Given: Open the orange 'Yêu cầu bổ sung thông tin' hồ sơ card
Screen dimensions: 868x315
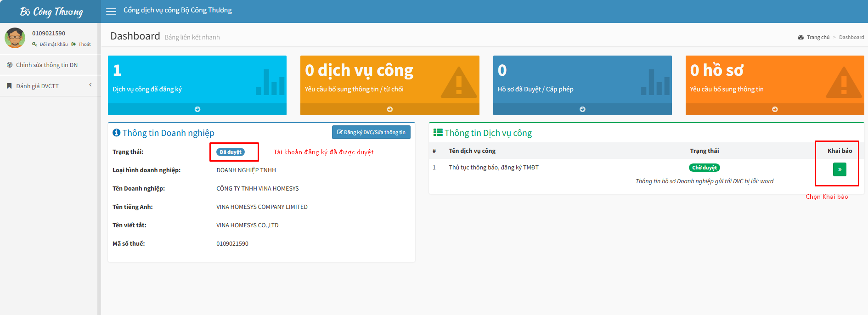Looking at the screenshot, I should click(x=774, y=79).
